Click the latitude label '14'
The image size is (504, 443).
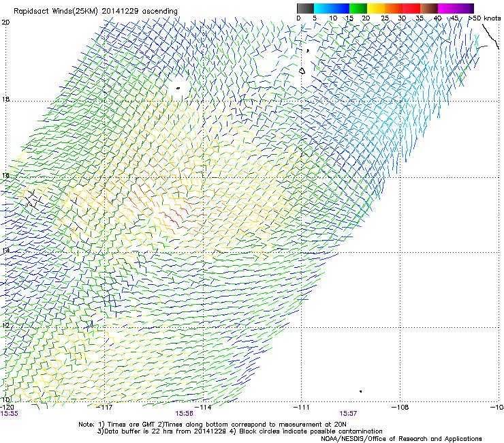point(5,250)
